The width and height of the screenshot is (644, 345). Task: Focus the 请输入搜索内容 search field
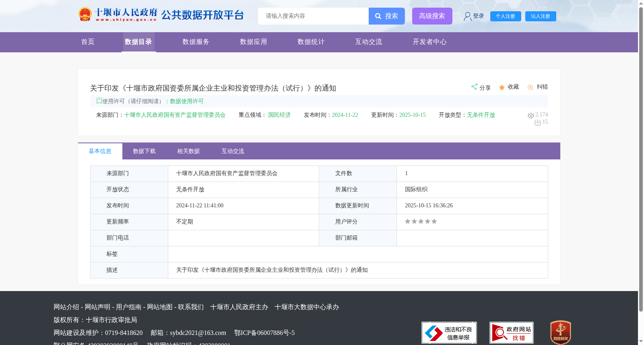[314, 16]
